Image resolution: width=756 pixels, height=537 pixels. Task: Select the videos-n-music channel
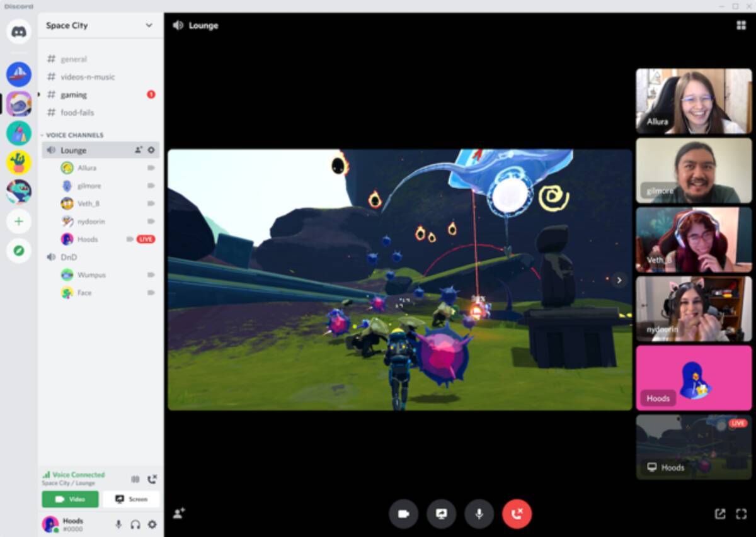pyautogui.click(x=88, y=77)
